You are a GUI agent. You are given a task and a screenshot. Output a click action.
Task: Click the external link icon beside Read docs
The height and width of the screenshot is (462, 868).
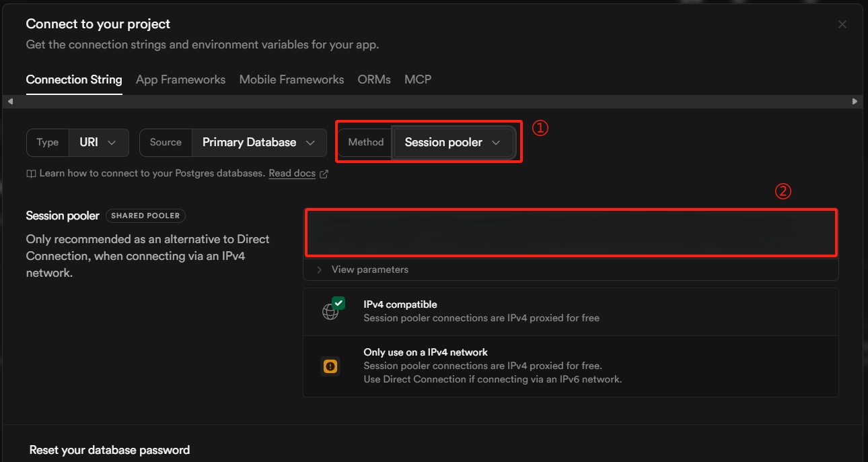(324, 174)
